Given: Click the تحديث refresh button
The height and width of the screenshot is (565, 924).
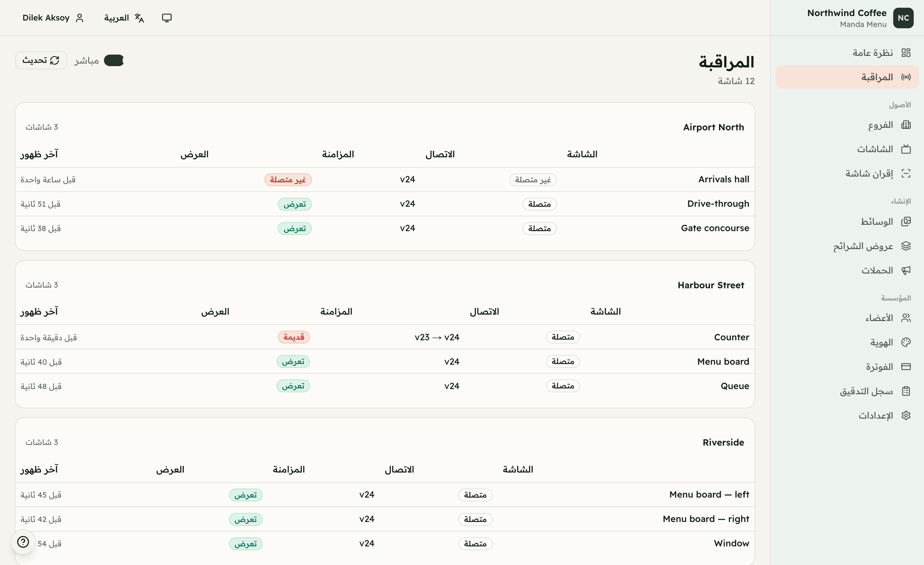Looking at the screenshot, I should [41, 60].
